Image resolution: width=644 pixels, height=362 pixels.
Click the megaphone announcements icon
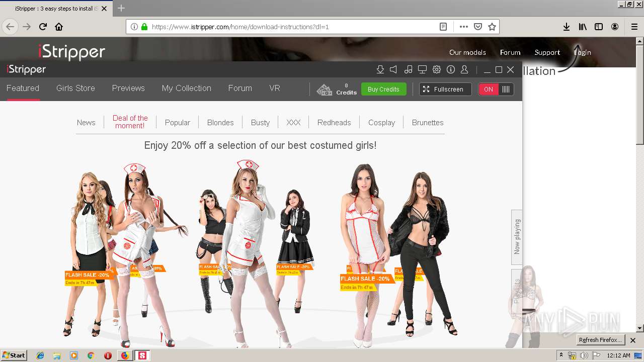pyautogui.click(x=394, y=69)
